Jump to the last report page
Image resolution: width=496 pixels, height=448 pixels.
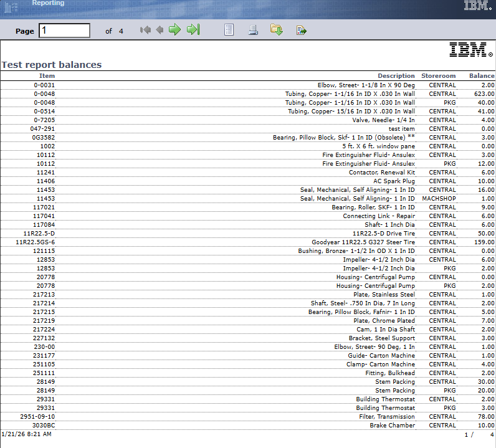click(x=193, y=30)
